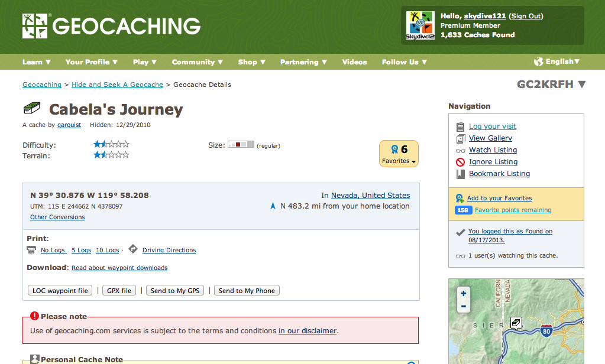Open cache owner garquist's profile
Image resolution: width=605 pixels, height=364 pixels.
pyautogui.click(x=69, y=125)
